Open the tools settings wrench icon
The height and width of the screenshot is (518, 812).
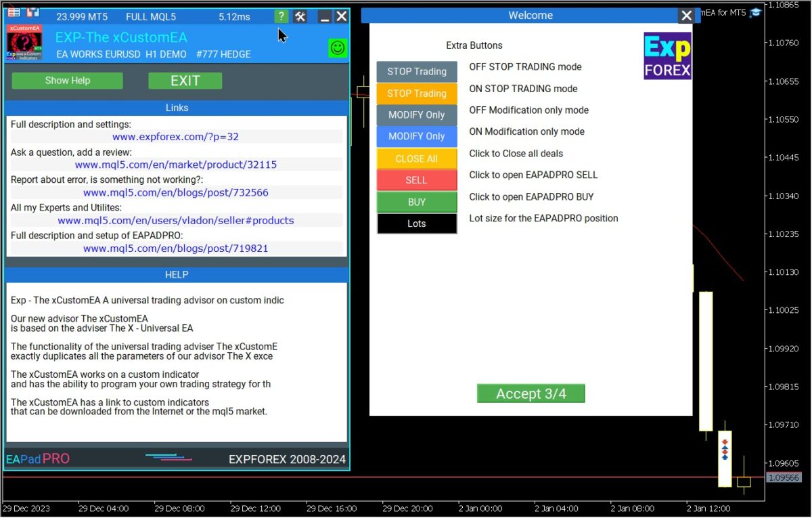[x=301, y=16]
